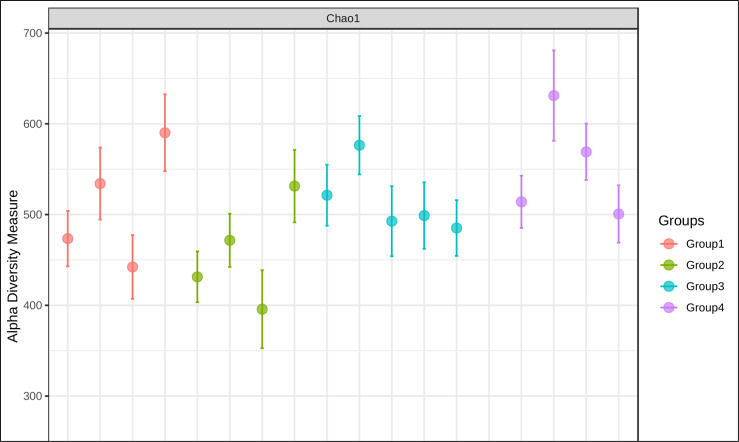The image size is (739, 442).
Task: Select the lowest green point near 395
Action: click(x=262, y=309)
